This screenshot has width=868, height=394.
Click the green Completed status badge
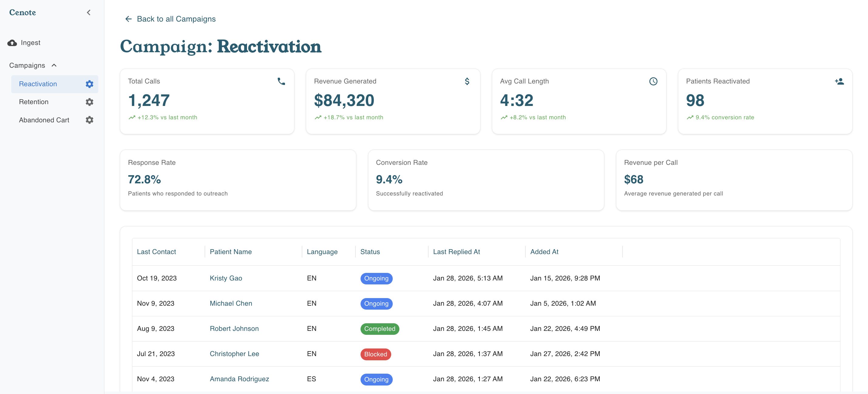pyautogui.click(x=379, y=329)
